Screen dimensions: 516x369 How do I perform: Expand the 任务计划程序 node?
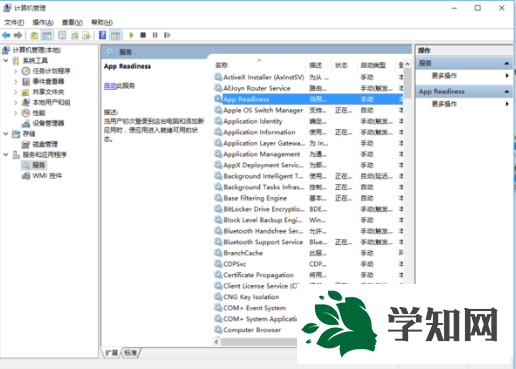[16, 71]
